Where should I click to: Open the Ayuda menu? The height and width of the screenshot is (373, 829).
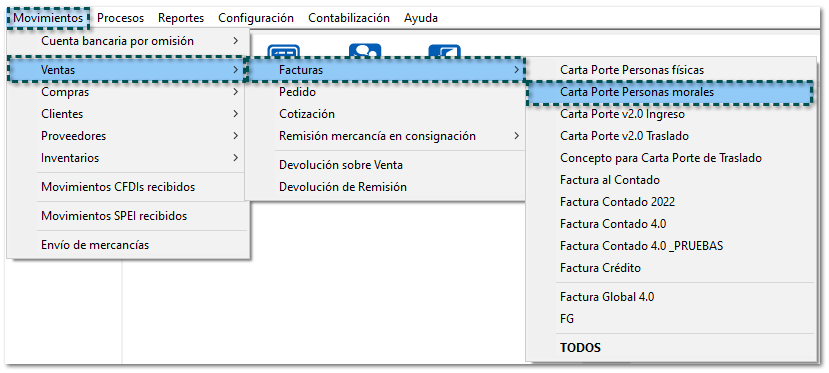[421, 18]
